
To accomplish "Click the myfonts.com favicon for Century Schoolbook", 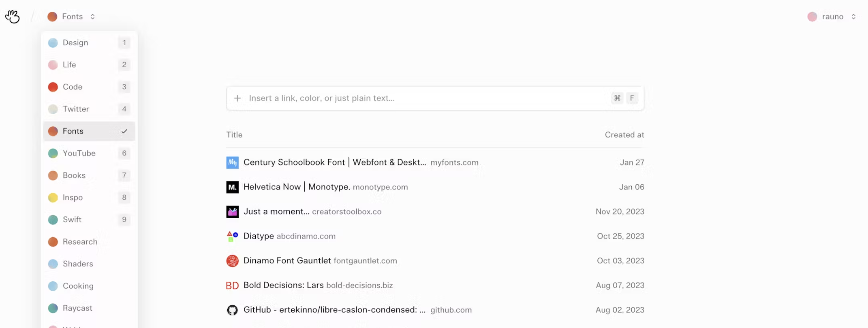I will tap(232, 162).
